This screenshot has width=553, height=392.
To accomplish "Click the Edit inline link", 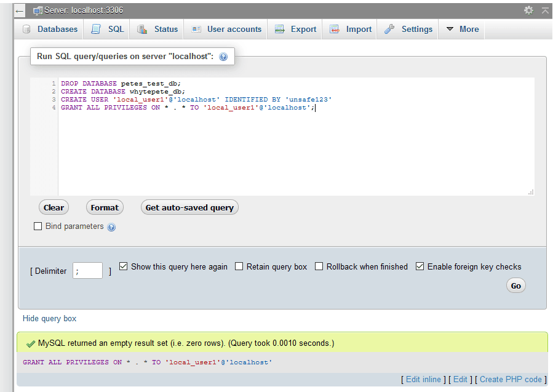I will click(423, 379).
